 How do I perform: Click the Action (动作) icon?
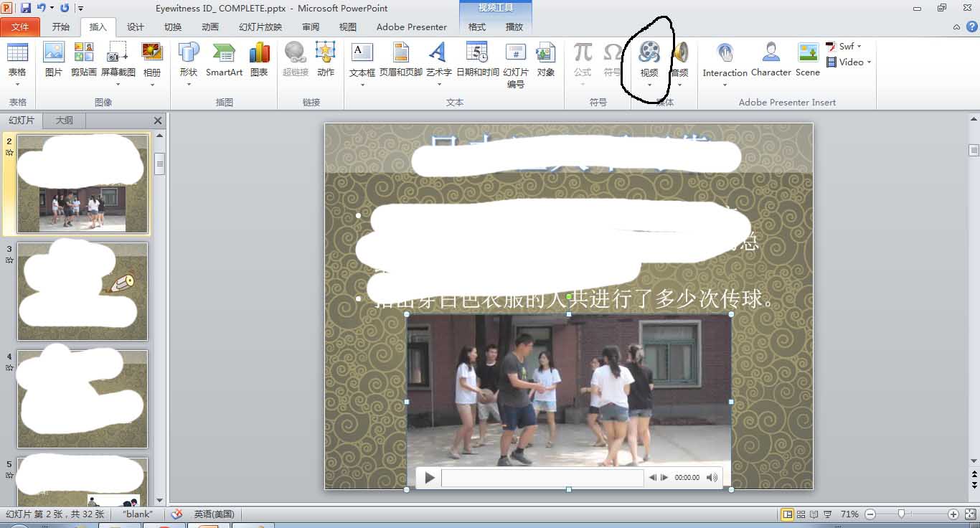click(x=326, y=52)
